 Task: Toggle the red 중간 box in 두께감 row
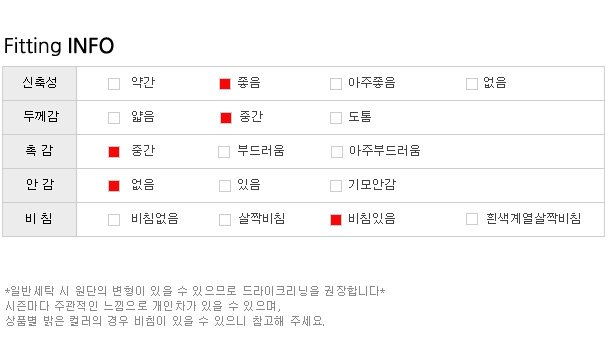click(226, 118)
